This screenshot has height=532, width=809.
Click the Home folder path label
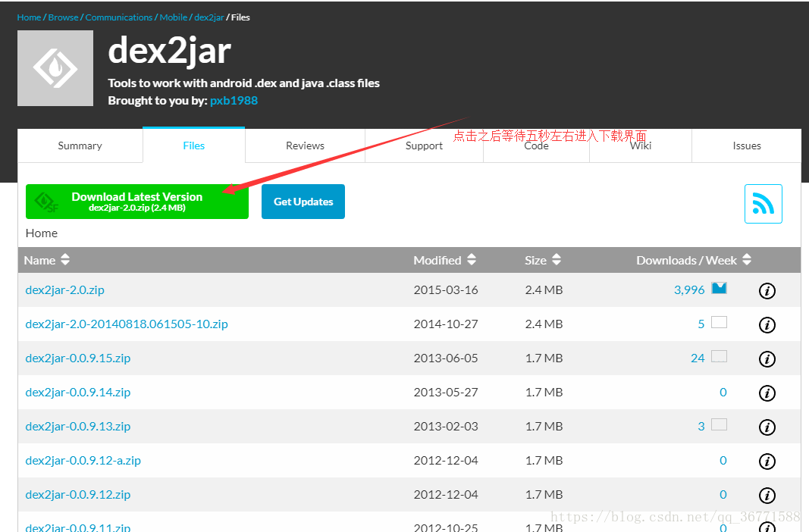(x=41, y=233)
